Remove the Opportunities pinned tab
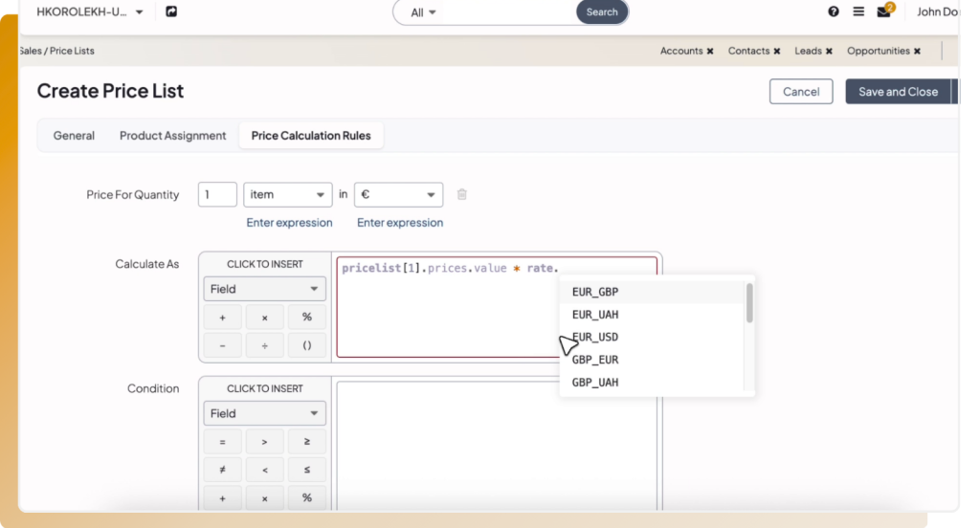The image size is (980, 528). pos(917,52)
